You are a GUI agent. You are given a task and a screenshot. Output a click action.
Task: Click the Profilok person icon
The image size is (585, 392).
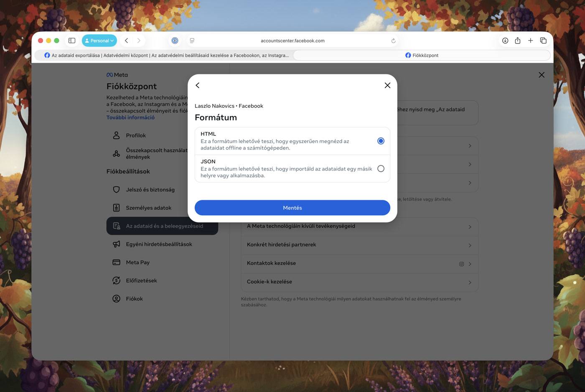117,135
